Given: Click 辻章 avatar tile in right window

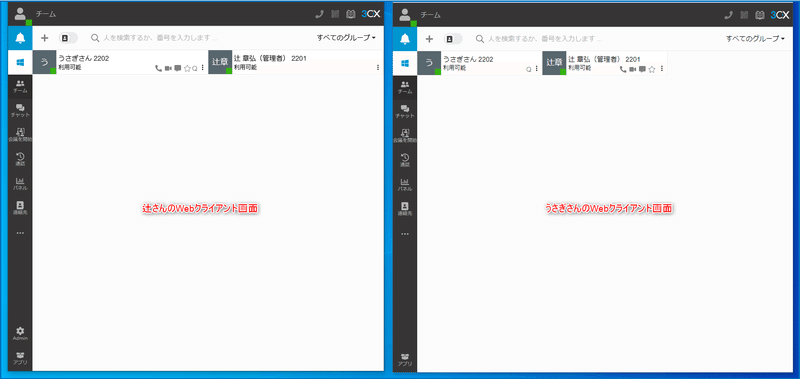Looking at the screenshot, I should (554, 63).
